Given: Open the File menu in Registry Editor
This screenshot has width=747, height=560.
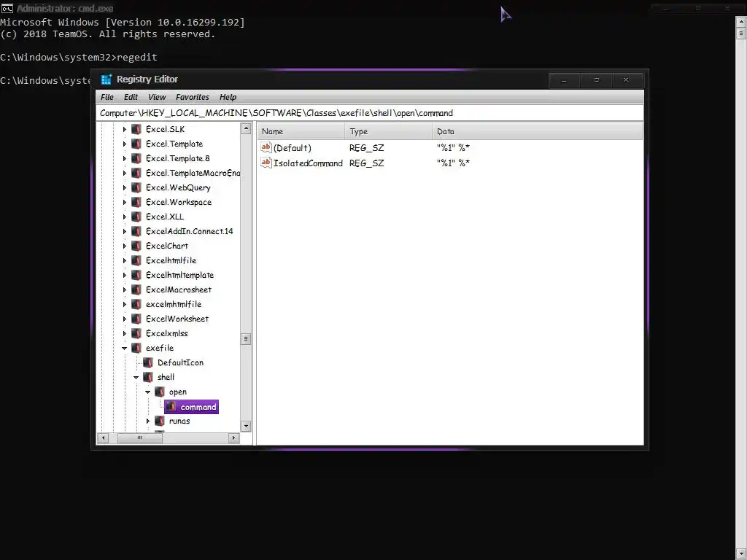Looking at the screenshot, I should click(x=107, y=97).
